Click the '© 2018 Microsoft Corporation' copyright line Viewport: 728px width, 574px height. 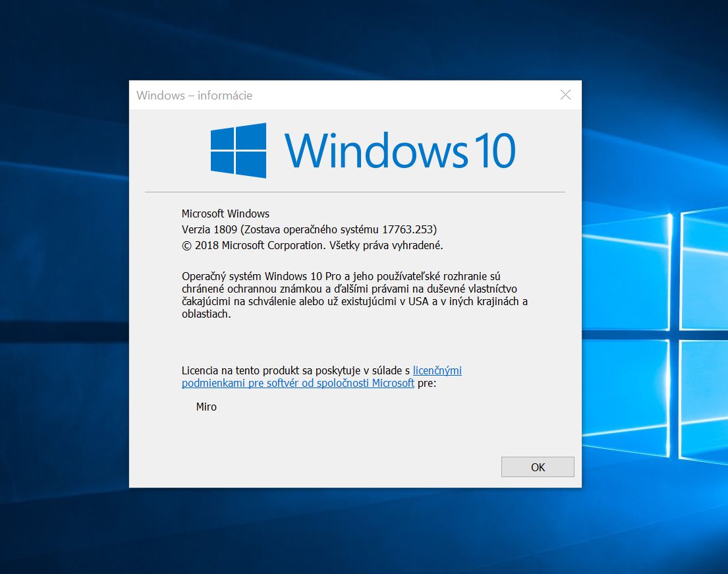pos(312,245)
